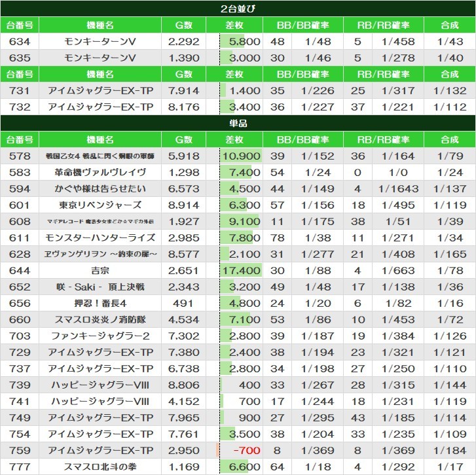Viewport: 476px width, 475px height.
Task: Click the 2台並び section header
Action: tap(238, 9)
